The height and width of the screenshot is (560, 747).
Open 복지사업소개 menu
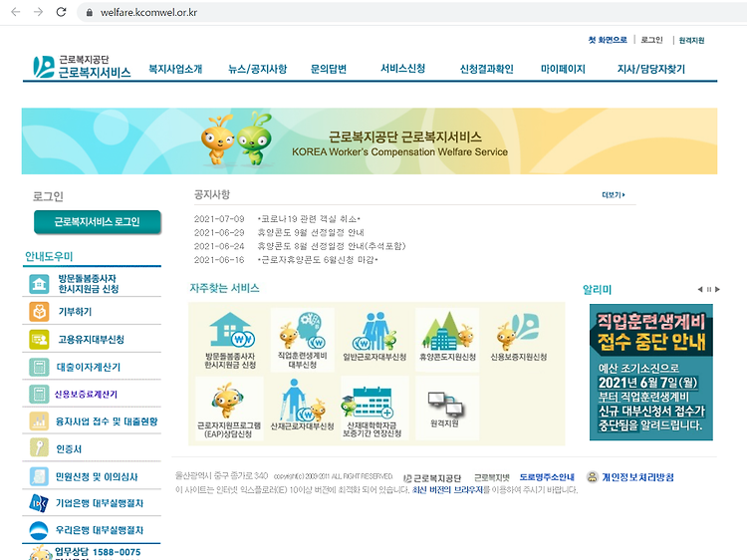point(175,69)
